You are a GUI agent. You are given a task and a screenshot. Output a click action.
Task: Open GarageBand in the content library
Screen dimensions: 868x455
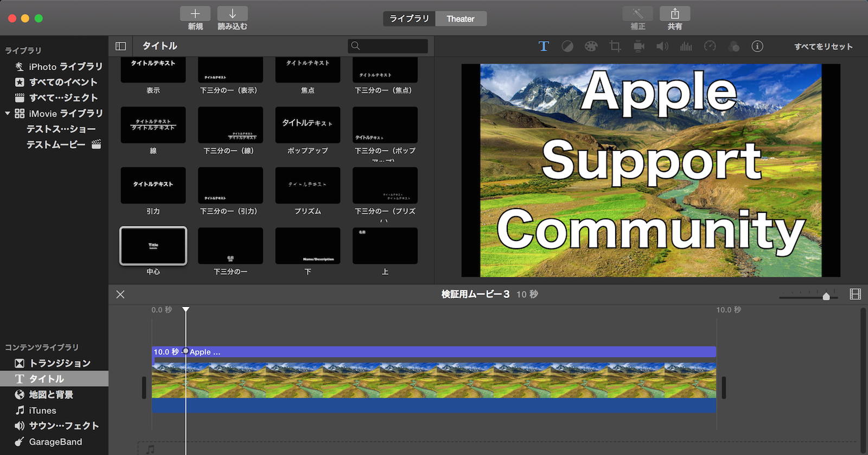pos(54,442)
